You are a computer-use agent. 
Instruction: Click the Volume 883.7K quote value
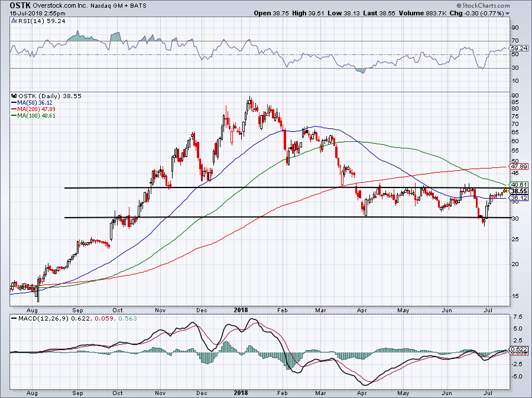423,13
